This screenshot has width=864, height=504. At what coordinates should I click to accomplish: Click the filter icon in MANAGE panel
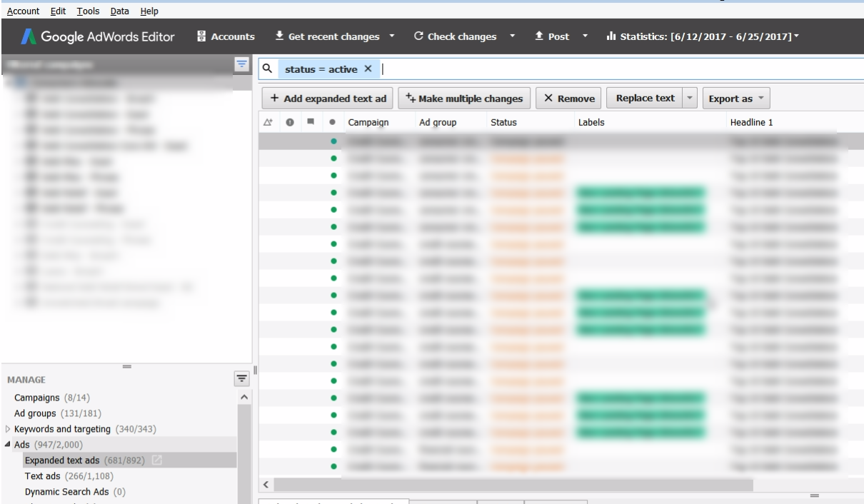241,378
